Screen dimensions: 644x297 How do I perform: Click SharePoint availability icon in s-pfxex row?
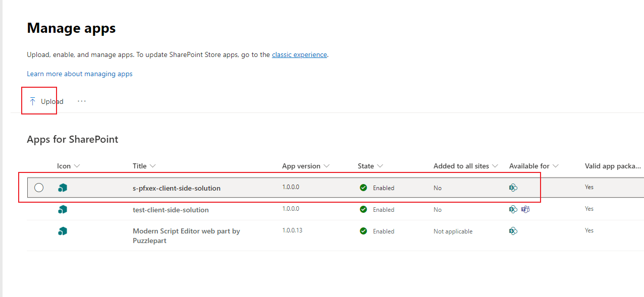click(513, 188)
